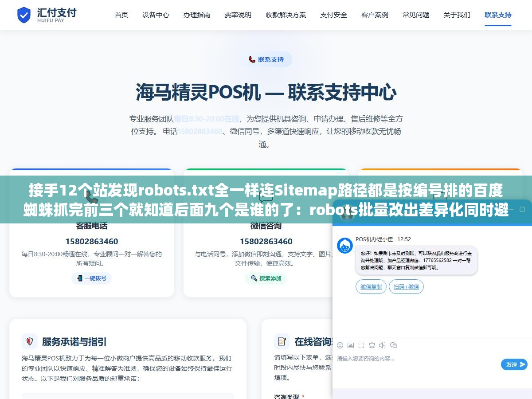Click the image upload icon in the chat
This screenshot has width=532, height=399.
pyautogui.click(x=351, y=345)
